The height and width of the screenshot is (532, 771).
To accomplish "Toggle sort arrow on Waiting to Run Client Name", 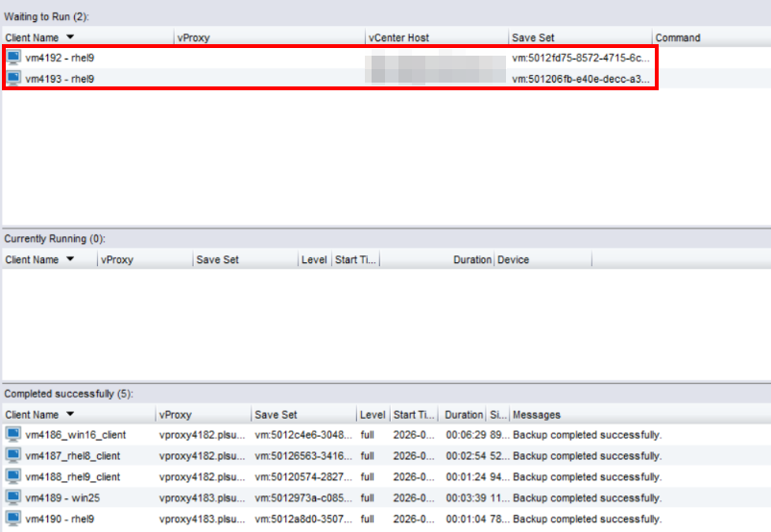I will pyautogui.click(x=70, y=36).
